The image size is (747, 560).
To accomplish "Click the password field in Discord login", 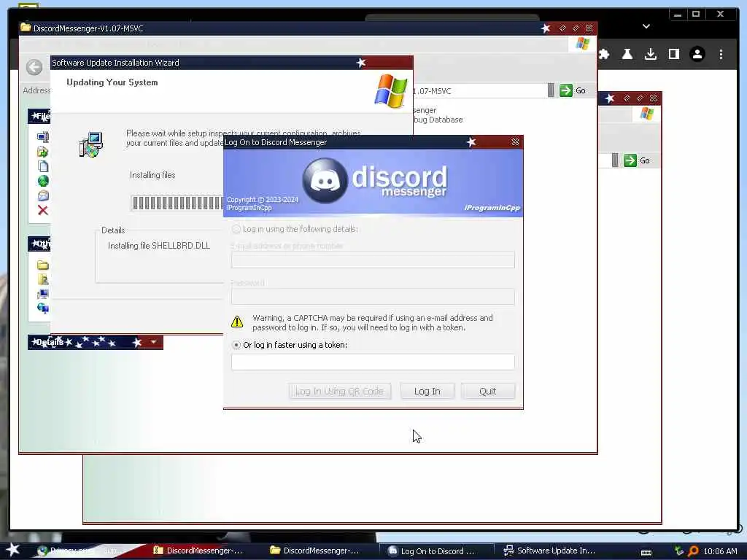I will (x=373, y=296).
